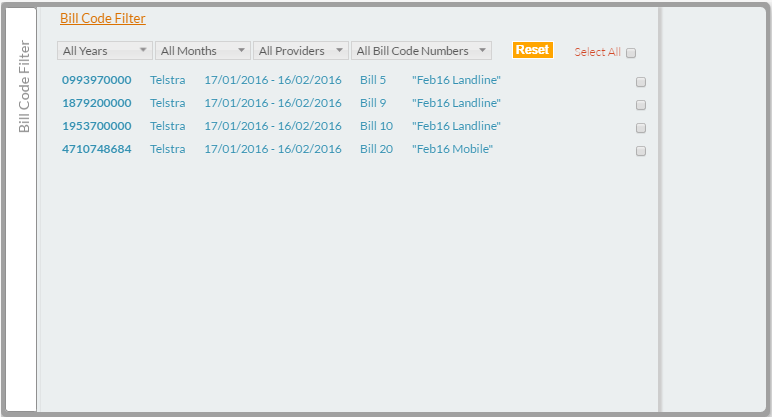Viewport: 772px width, 417px height.
Task: Click "Feb16 Landline" in the Bill 10 row
Action: tap(456, 126)
